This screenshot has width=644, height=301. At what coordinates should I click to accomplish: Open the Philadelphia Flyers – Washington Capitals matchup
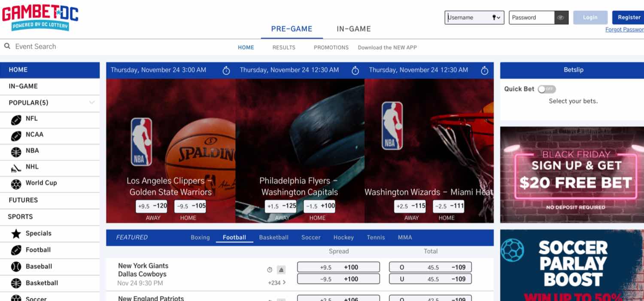(x=300, y=186)
